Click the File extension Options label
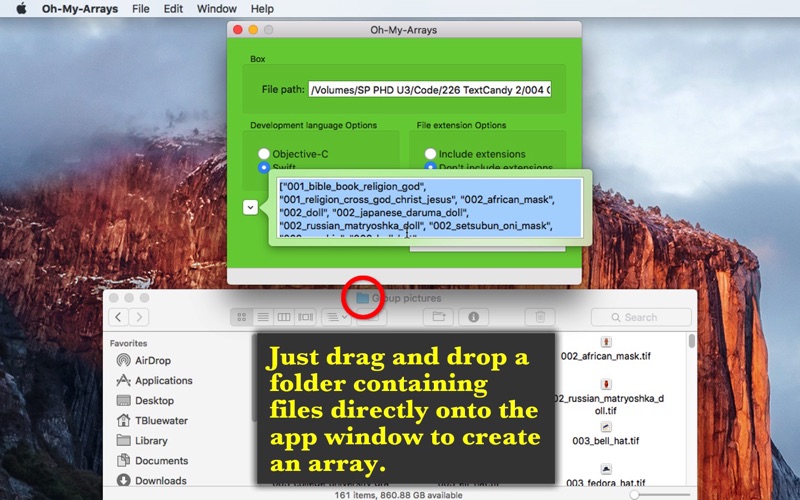800x500 pixels. (461, 125)
